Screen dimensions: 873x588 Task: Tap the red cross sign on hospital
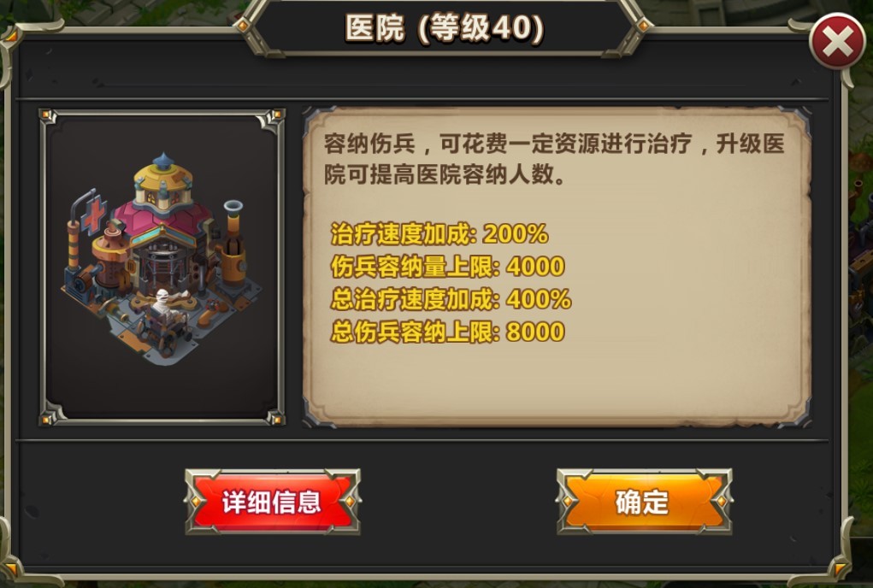pyautogui.click(x=94, y=215)
